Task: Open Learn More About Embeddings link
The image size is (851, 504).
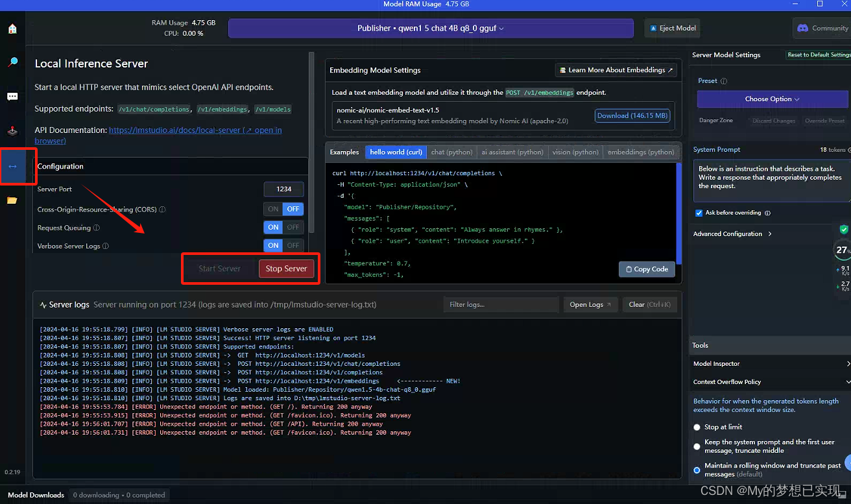Action: click(x=617, y=70)
